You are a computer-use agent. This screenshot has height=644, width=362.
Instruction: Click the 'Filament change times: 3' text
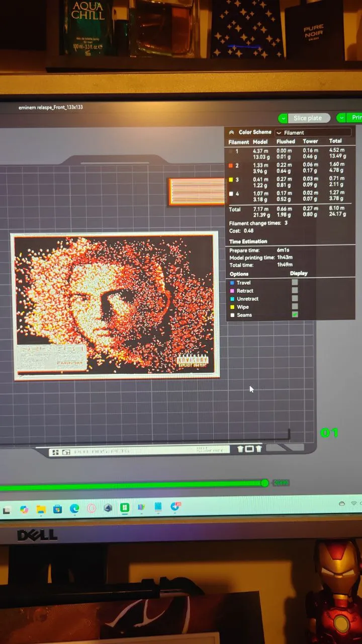coord(258,223)
